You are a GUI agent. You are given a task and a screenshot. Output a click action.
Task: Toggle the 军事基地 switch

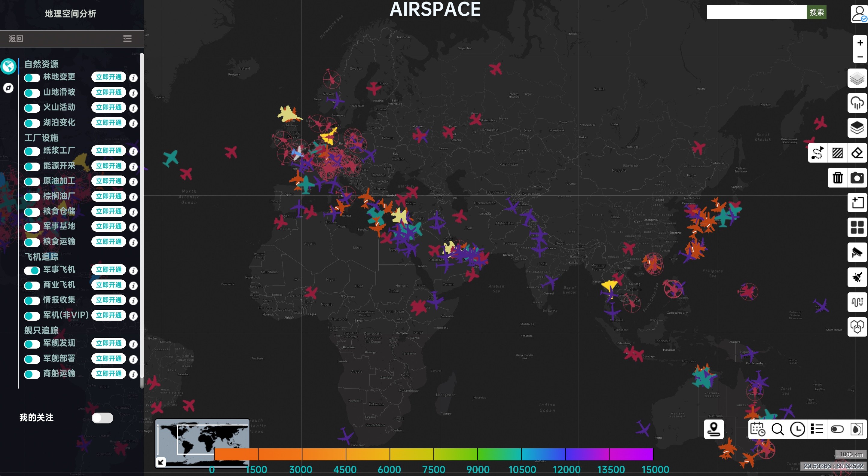[x=32, y=227]
